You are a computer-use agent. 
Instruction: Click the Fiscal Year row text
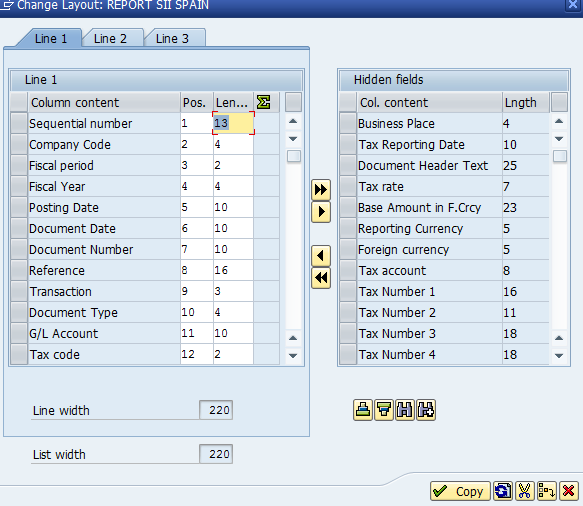57,187
